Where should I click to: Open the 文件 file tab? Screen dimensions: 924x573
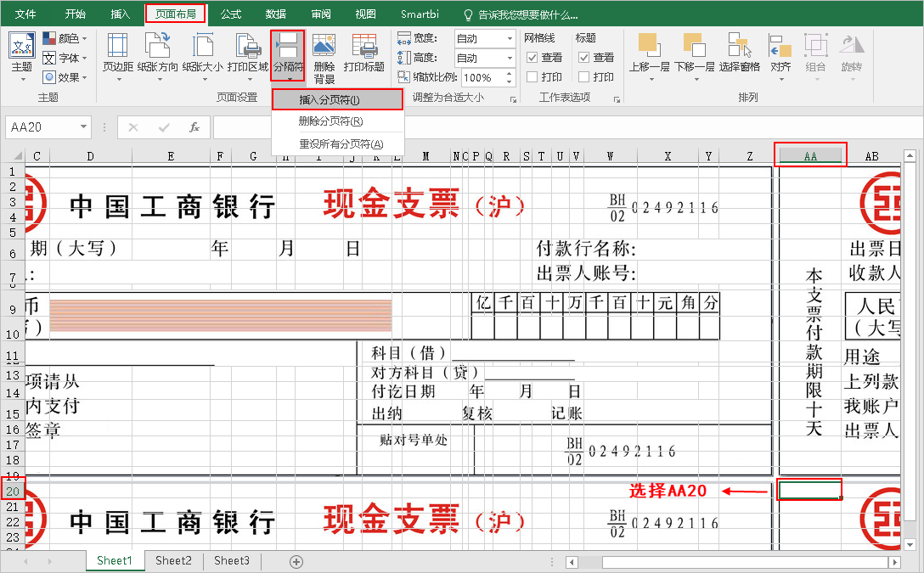(x=25, y=14)
